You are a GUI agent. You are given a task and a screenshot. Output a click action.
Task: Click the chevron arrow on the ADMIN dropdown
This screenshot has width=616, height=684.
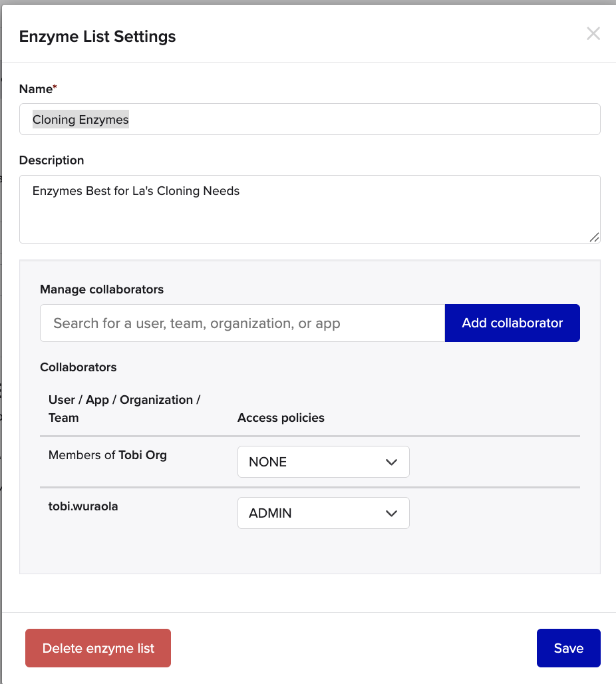[x=391, y=514]
